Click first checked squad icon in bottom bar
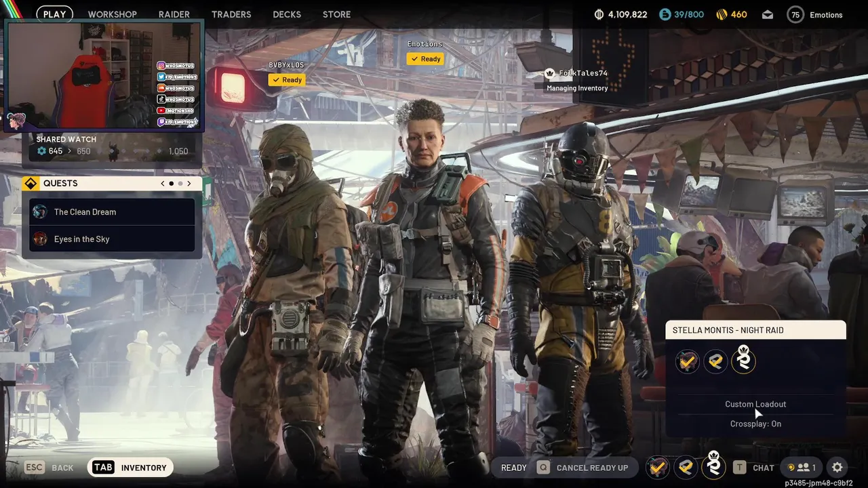Screen dimensions: 868x488 pos(657,467)
